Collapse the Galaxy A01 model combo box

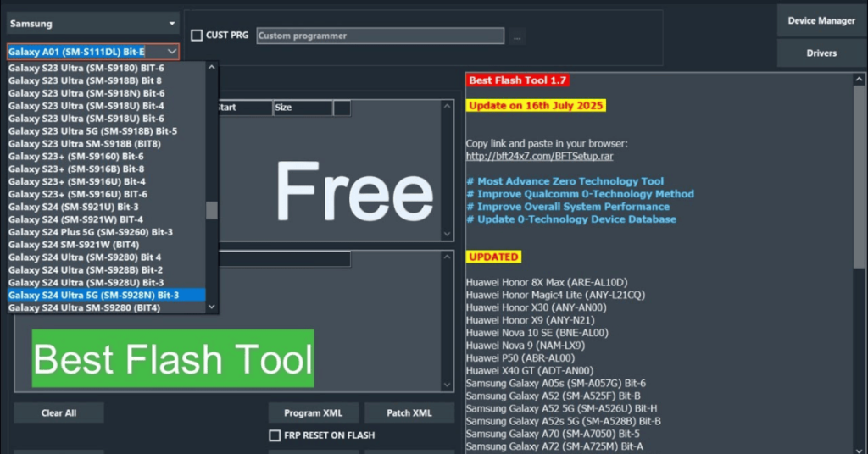point(171,52)
